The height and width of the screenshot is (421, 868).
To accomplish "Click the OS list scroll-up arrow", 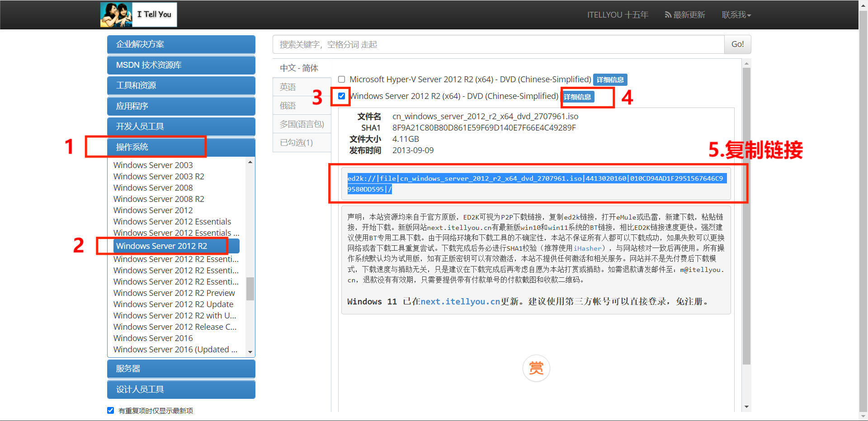I will [250, 162].
